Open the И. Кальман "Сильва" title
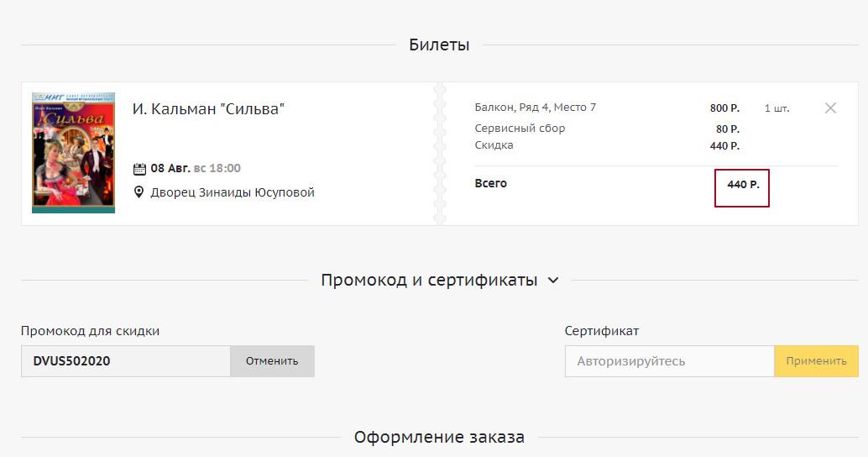 point(209,108)
